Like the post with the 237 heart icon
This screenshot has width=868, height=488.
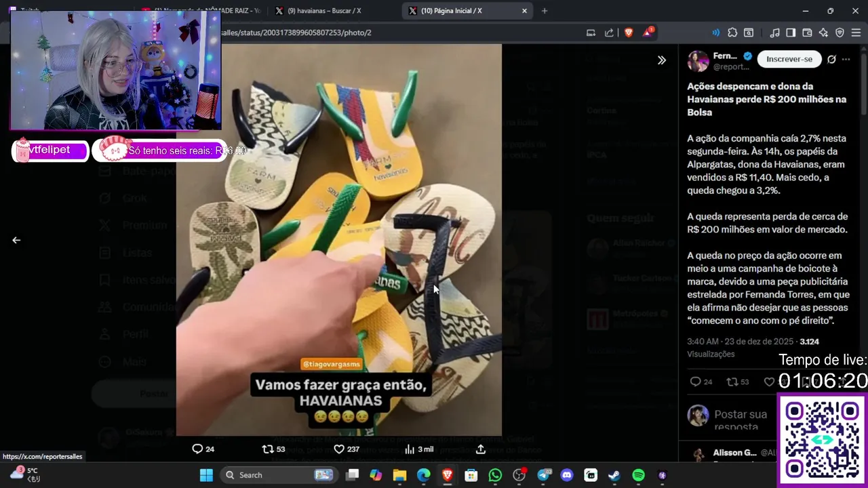[x=346, y=449]
